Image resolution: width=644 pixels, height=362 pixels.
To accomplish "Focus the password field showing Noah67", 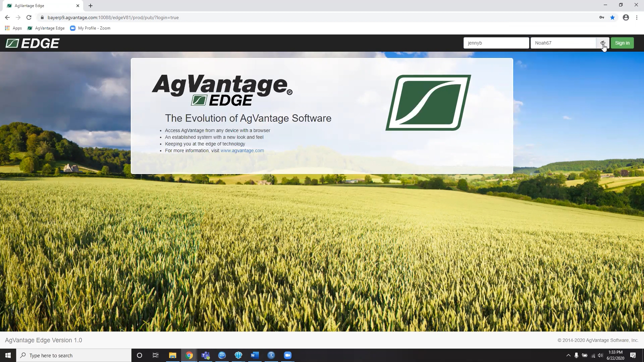I will [563, 43].
